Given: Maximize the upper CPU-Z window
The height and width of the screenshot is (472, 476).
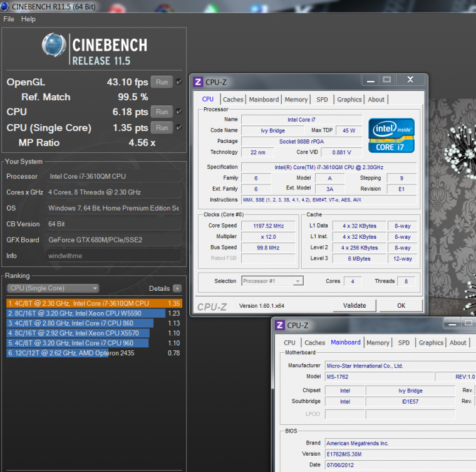Looking at the screenshot, I should click(387, 80).
